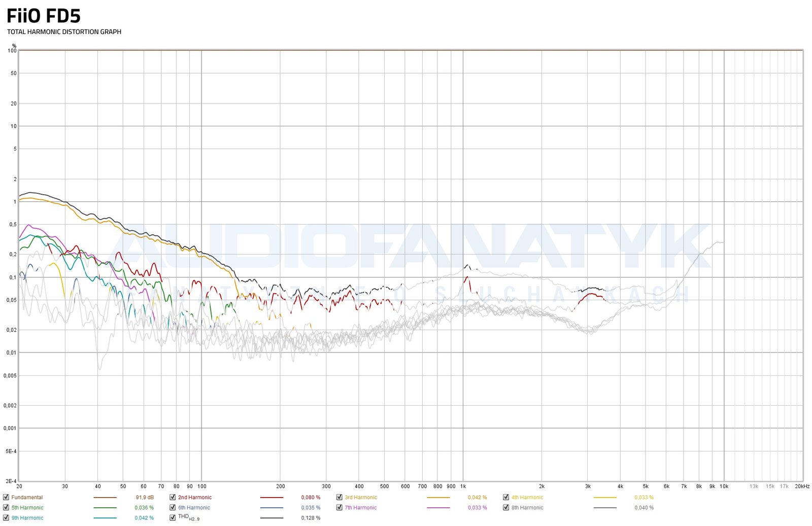Viewport: 812px width, 526px height.
Task: Hide the 4th Harmonic trace via checkbox
Action: [506, 497]
